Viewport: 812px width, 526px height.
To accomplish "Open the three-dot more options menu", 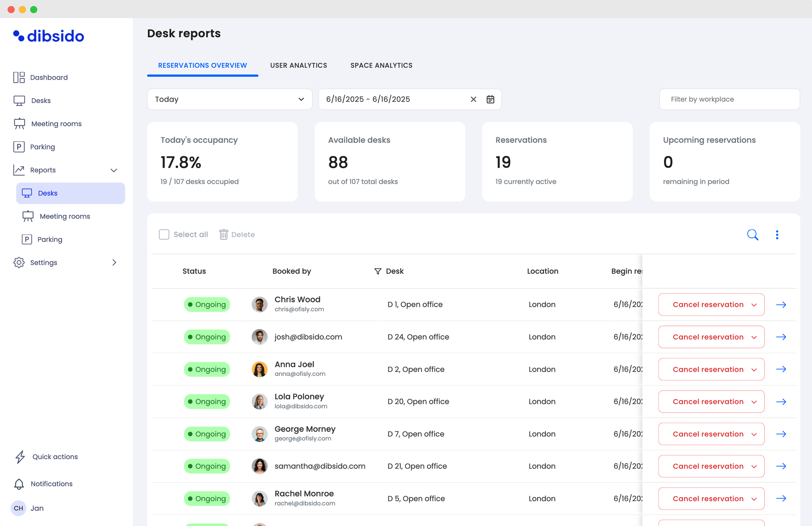I will point(777,235).
